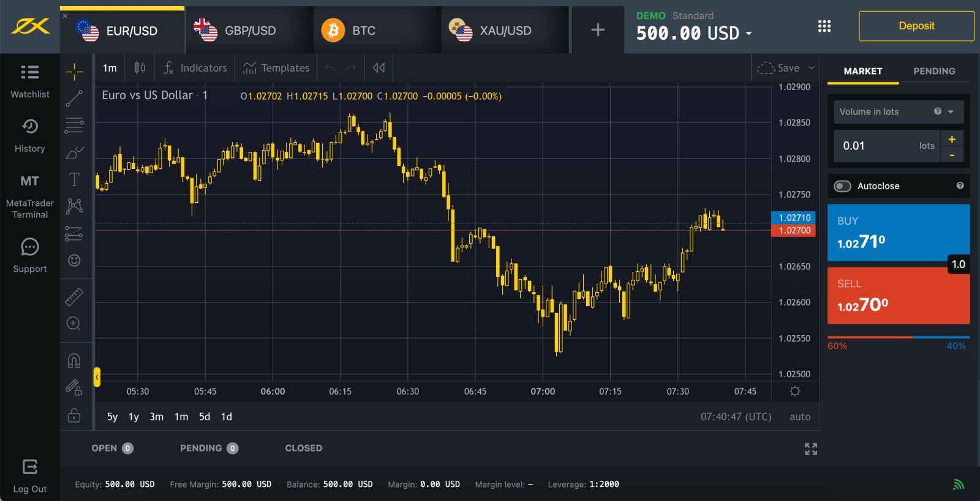Switch to the XAU/USD tab

tap(505, 31)
